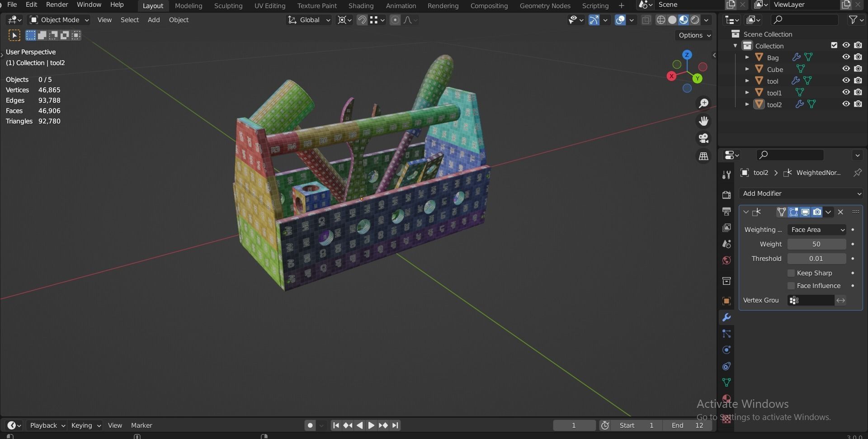Open the Object properties orange square tab

coord(726,301)
